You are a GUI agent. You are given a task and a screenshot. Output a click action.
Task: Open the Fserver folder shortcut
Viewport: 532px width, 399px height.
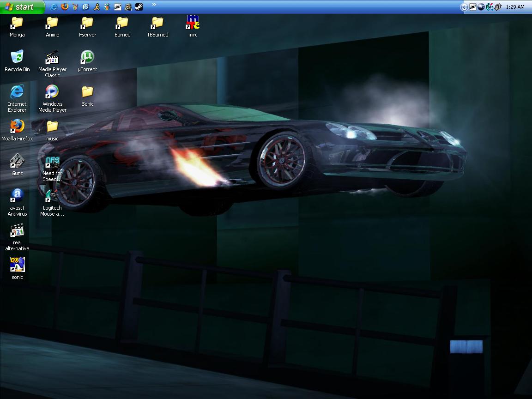tap(87, 26)
